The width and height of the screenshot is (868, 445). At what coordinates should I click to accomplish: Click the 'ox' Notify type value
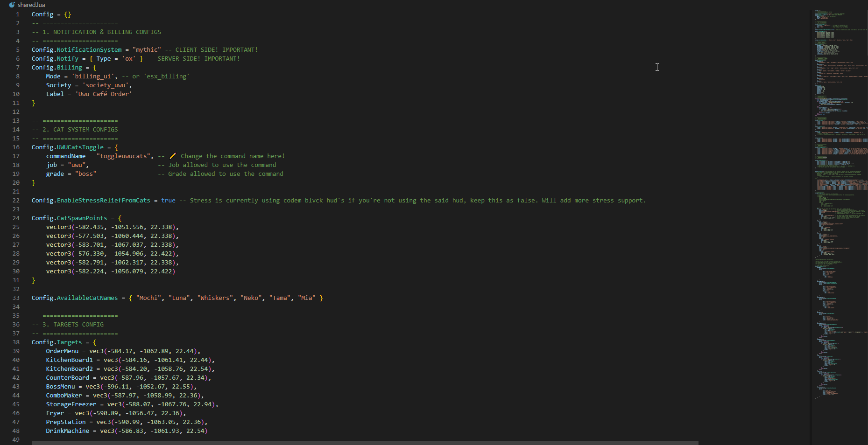[x=129, y=59]
